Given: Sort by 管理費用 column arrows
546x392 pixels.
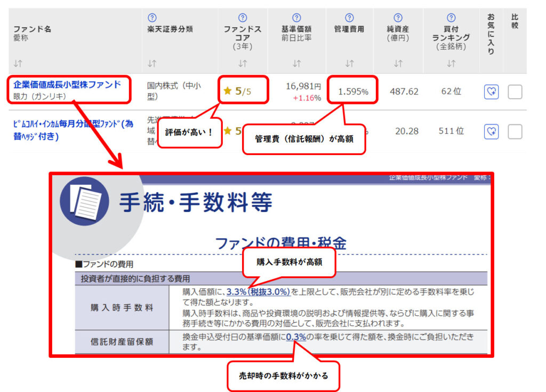Looking at the screenshot, I should point(350,64).
